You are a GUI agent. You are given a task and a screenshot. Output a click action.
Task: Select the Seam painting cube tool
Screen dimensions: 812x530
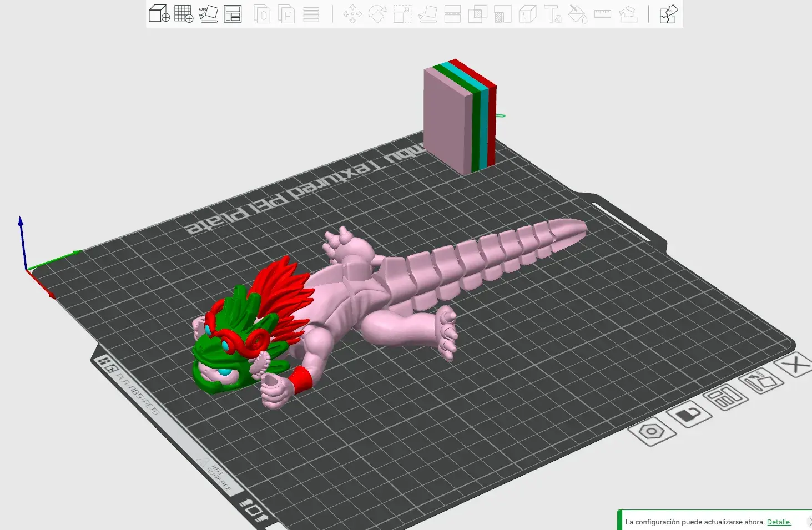pyautogui.click(x=528, y=13)
